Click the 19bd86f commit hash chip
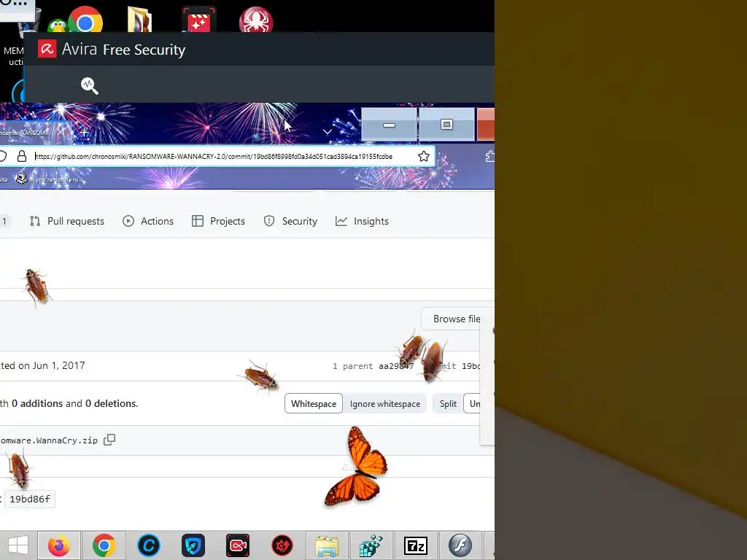This screenshot has height=560, width=747. coord(29,499)
